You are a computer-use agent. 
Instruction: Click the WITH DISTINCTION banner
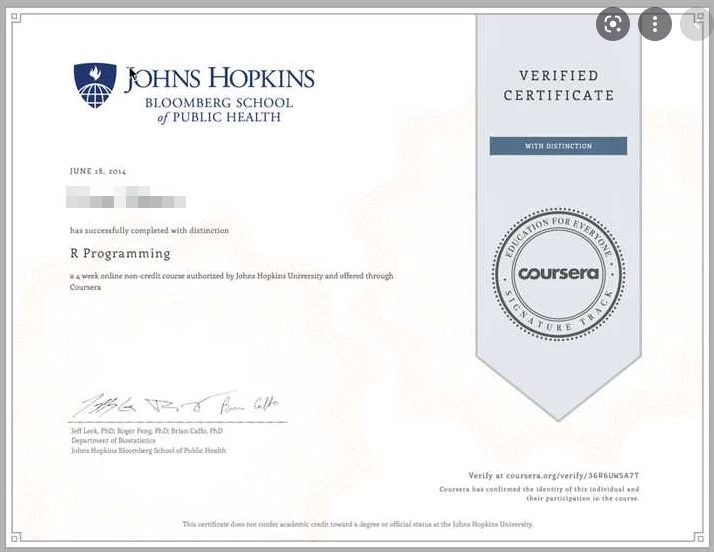(x=558, y=146)
